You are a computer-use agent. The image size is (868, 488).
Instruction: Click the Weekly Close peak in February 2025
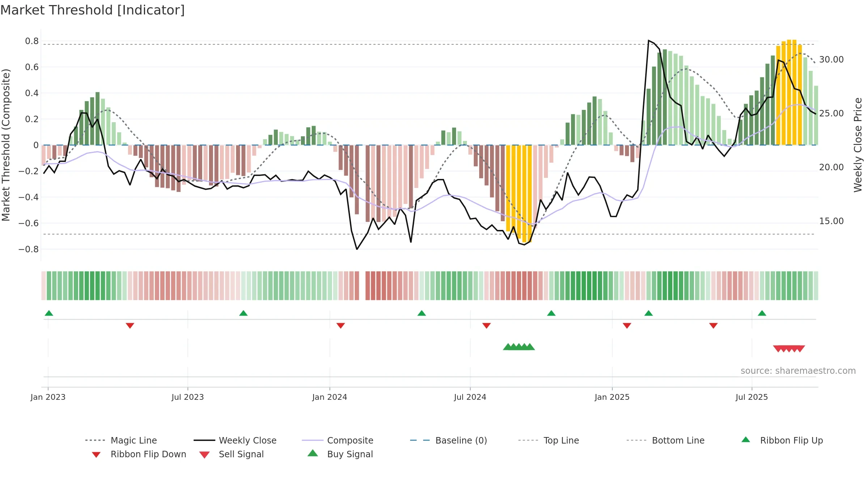(x=649, y=40)
